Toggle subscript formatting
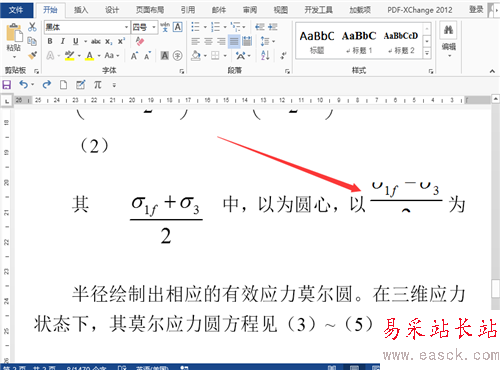 click(109, 42)
